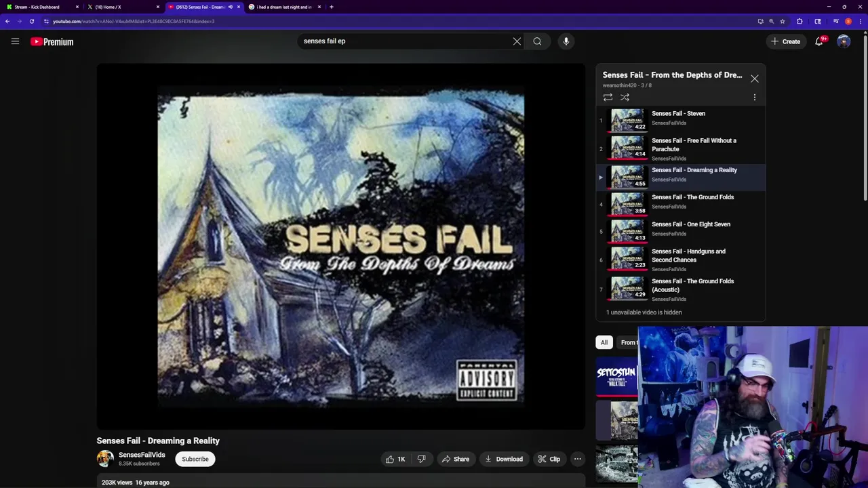Clear the search box text
Image resolution: width=868 pixels, height=488 pixels.
click(517, 41)
